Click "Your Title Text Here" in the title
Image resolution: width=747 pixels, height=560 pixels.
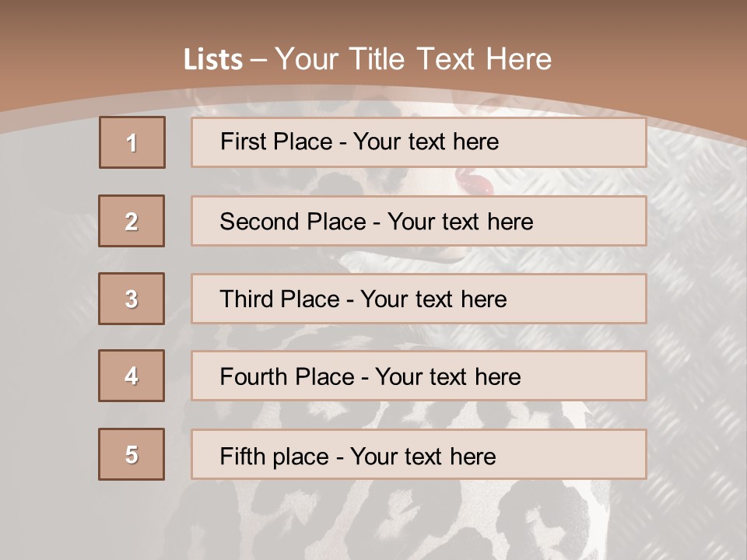413,59
